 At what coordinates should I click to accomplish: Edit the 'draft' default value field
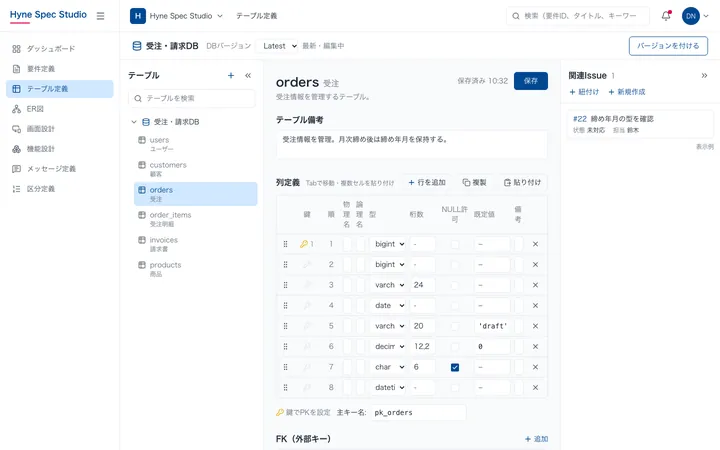click(x=492, y=326)
